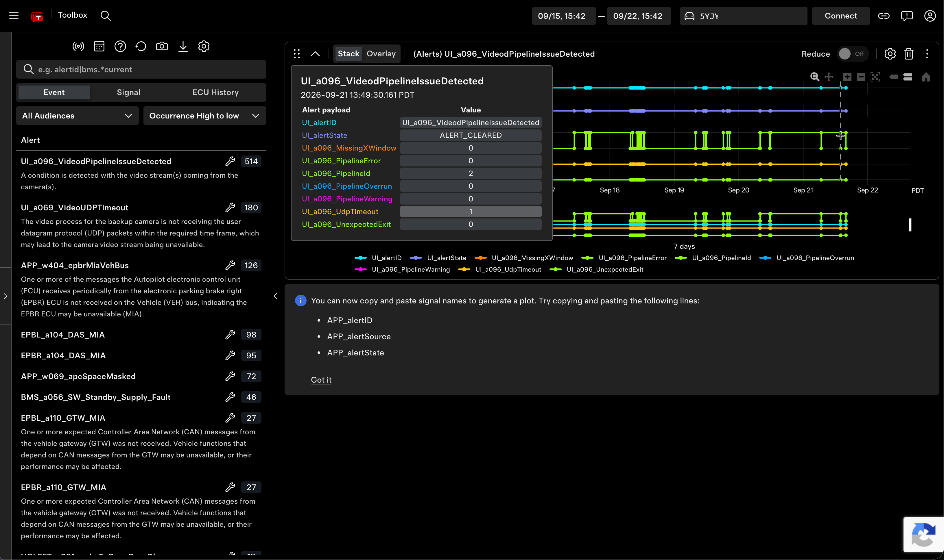Image resolution: width=944 pixels, height=560 pixels.
Task: Open the plot three-dot more menu
Action: point(927,54)
